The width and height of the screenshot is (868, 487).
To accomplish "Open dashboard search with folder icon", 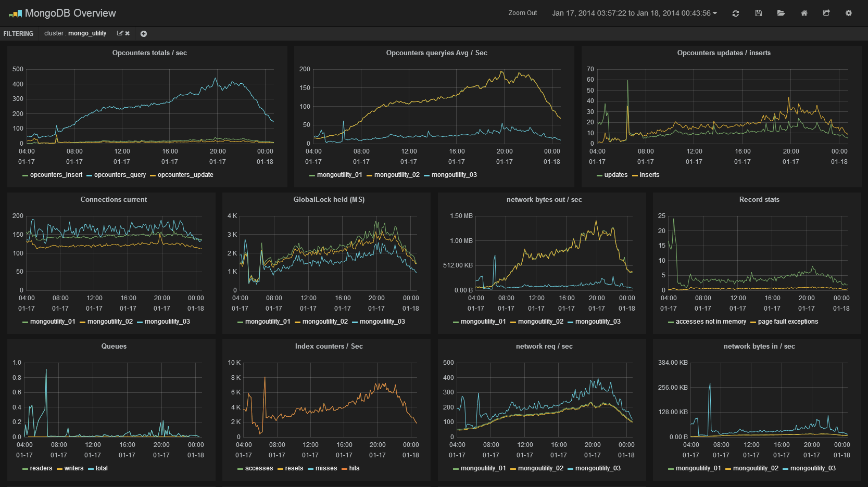I will click(781, 13).
